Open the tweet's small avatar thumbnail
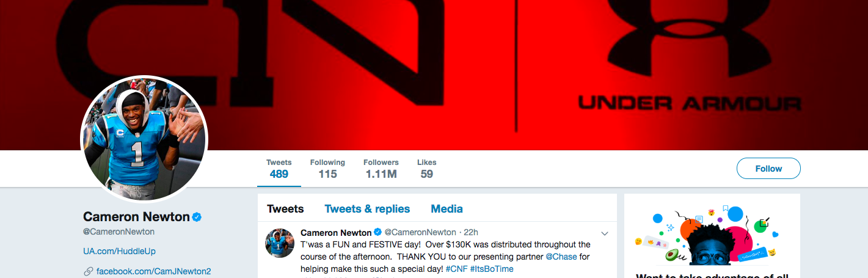This screenshot has width=868, height=278. (280, 243)
